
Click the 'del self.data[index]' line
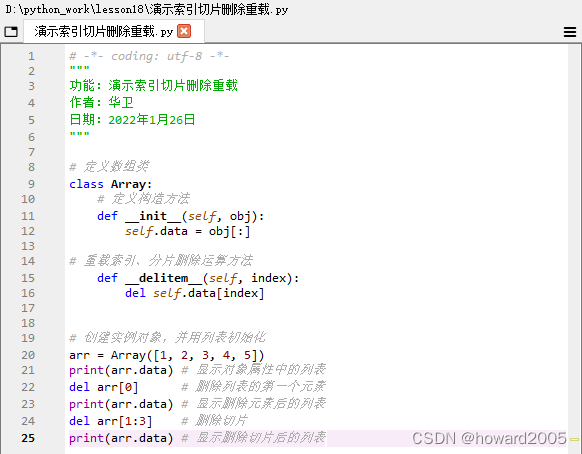[194, 293]
